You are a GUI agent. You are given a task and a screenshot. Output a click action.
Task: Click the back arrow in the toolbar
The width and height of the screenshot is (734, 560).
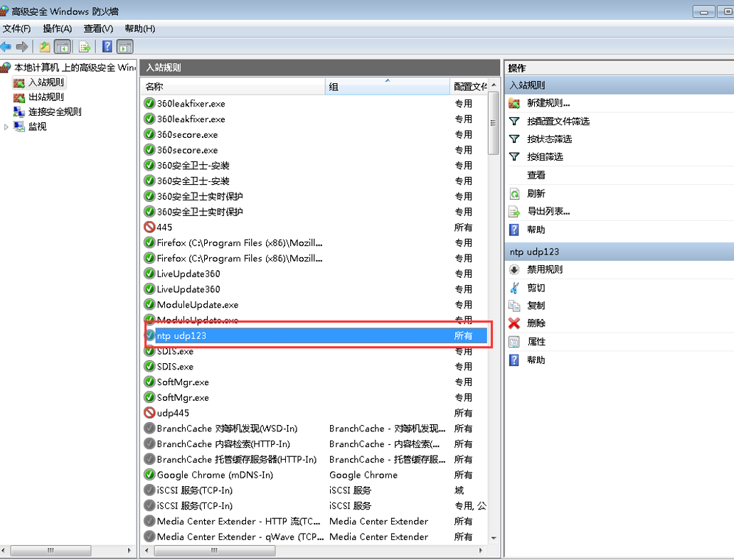(6, 47)
